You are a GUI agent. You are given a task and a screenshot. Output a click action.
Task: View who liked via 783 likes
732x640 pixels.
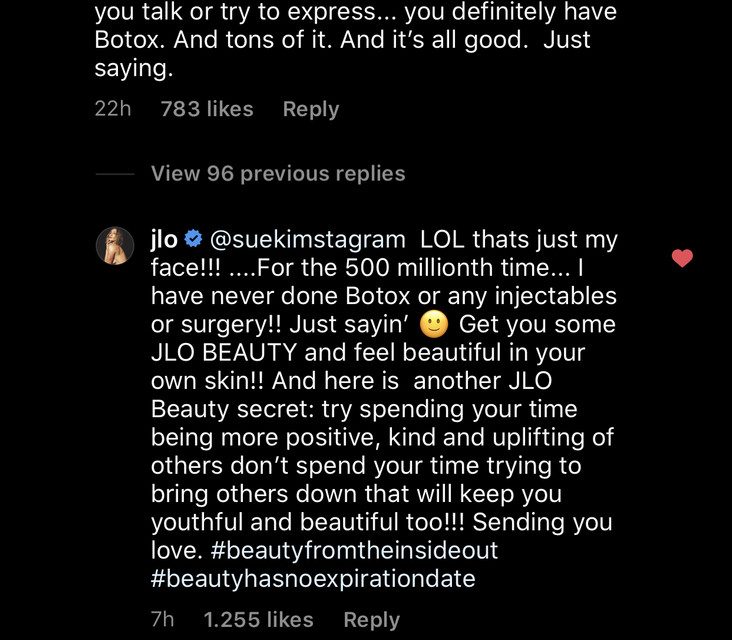click(207, 109)
